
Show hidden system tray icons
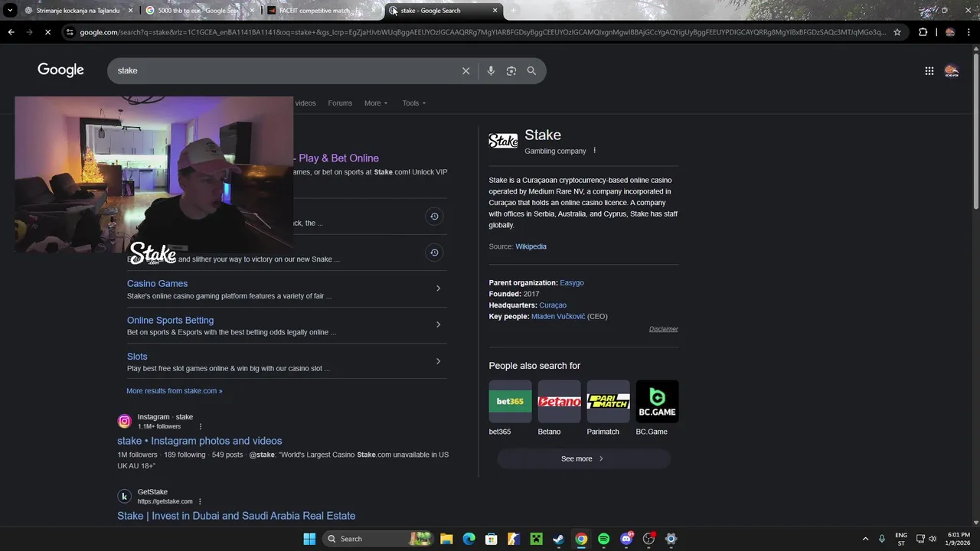point(865,539)
